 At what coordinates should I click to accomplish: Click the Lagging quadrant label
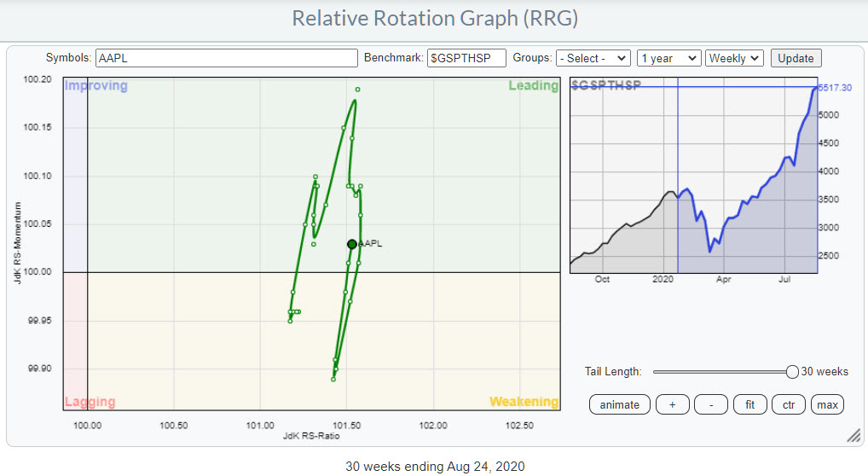point(90,402)
